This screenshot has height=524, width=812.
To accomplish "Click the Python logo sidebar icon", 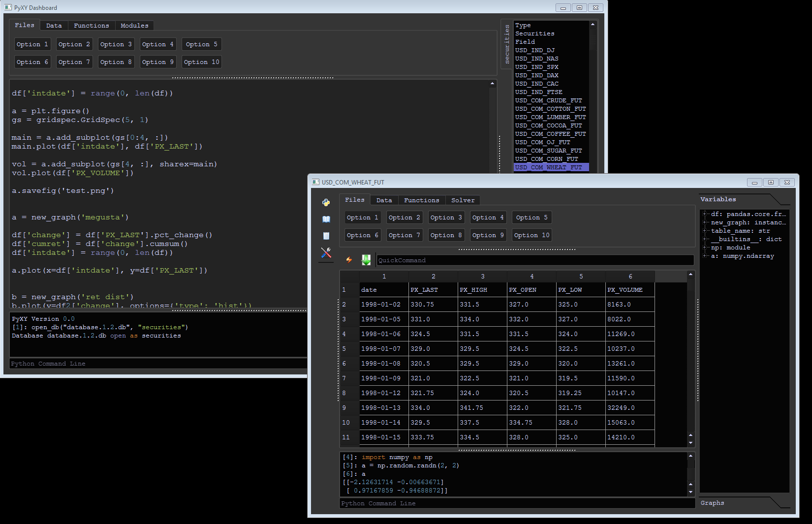I will [326, 202].
